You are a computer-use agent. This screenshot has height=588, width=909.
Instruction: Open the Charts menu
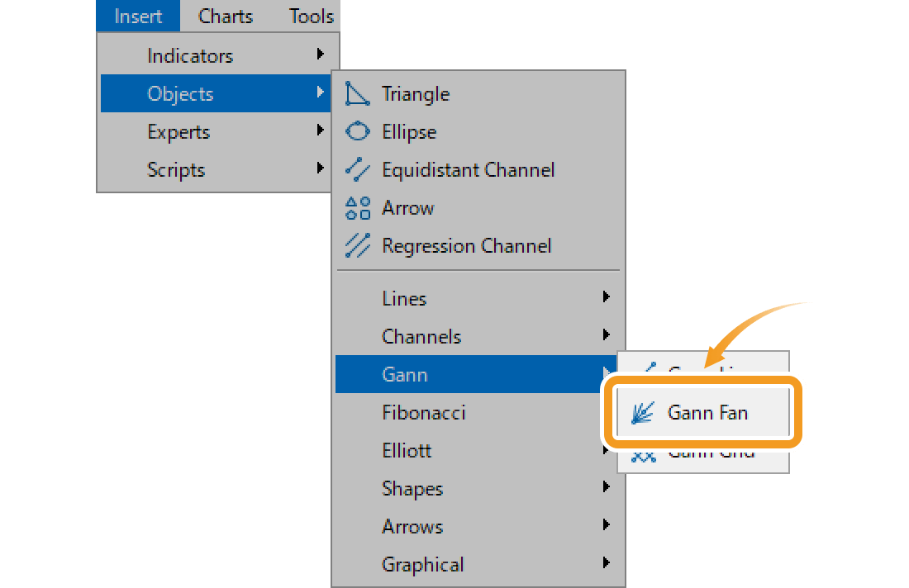pyautogui.click(x=224, y=16)
